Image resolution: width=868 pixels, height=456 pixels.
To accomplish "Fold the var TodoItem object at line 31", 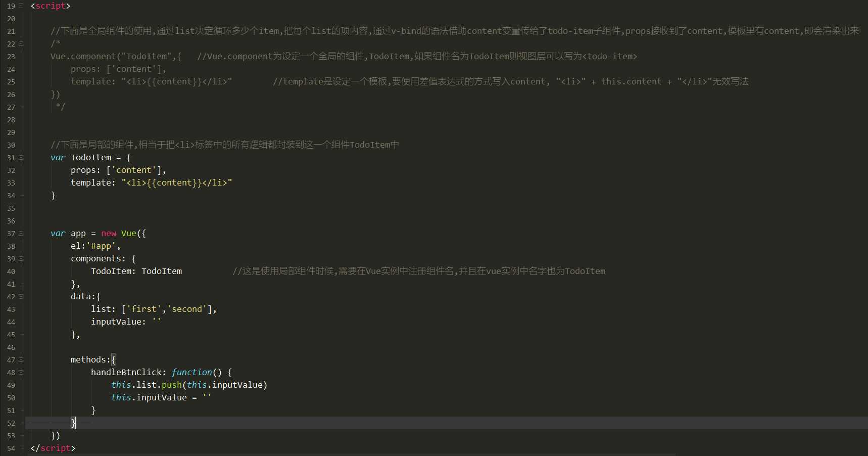I will pyautogui.click(x=21, y=158).
